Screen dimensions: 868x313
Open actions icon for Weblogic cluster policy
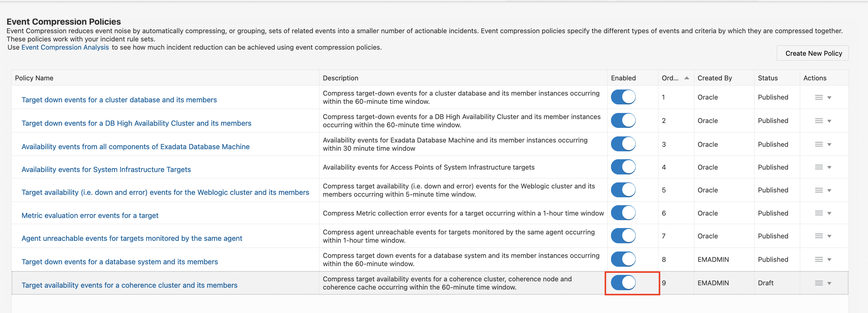coord(819,190)
